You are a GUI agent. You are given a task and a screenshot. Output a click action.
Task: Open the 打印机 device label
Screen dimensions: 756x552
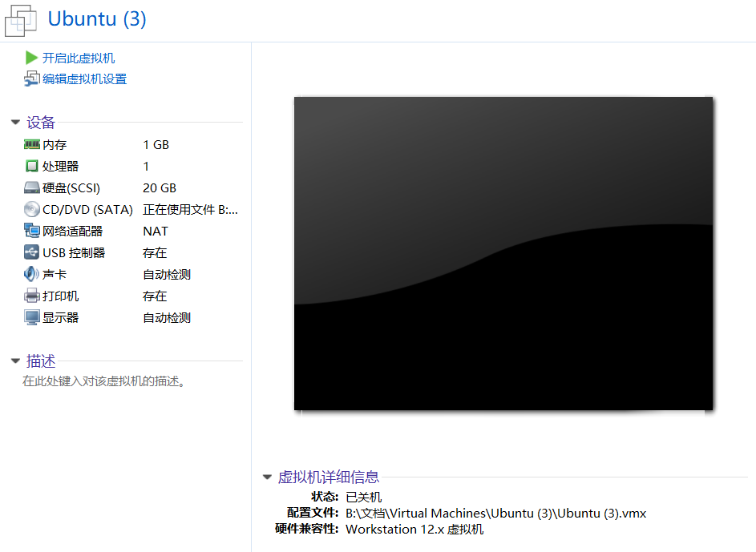(x=60, y=296)
